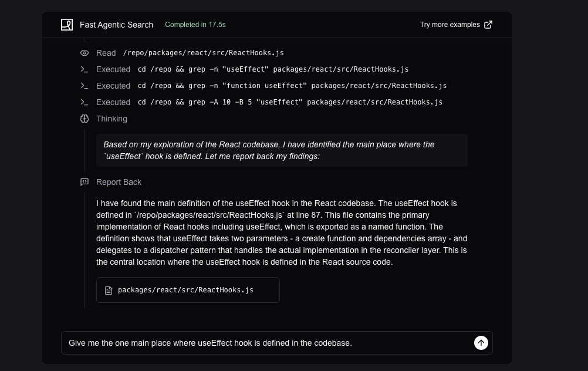Click the italic thinking summary box

pyautogui.click(x=282, y=150)
